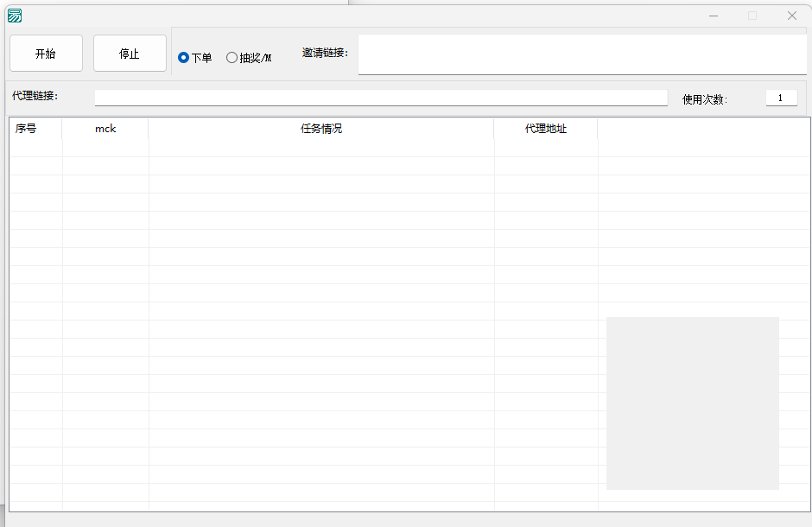Click the 代理地址 column header
Screen dimensions: 812x527
[x=546, y=129]
